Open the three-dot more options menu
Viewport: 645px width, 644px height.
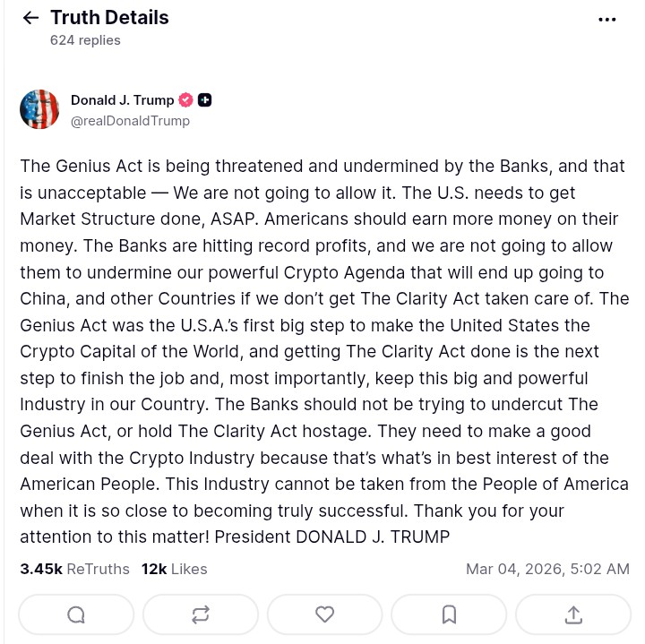click(606, 19)
